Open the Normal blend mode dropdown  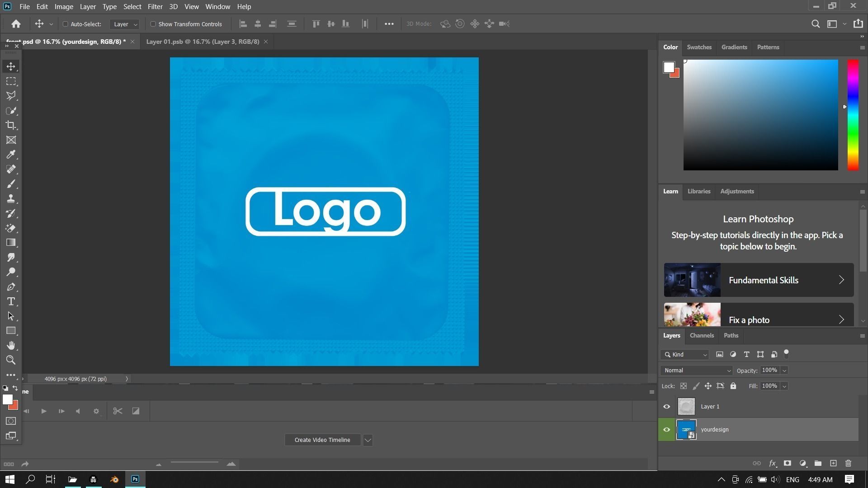coord(696,370)
